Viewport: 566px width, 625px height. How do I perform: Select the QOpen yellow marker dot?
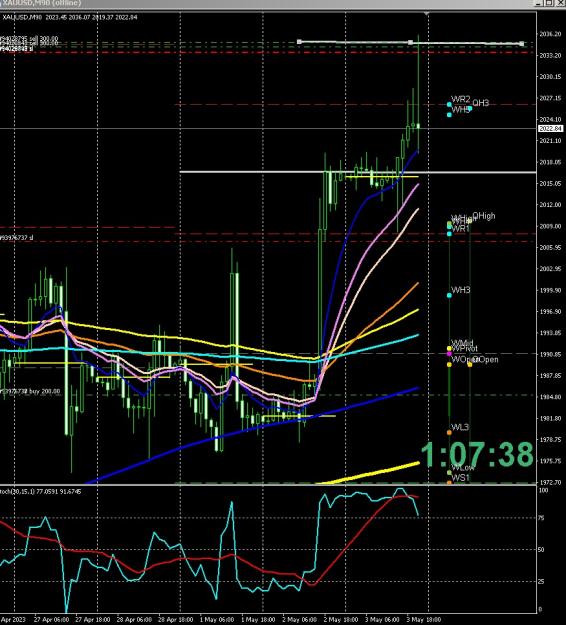pos(470,364)
